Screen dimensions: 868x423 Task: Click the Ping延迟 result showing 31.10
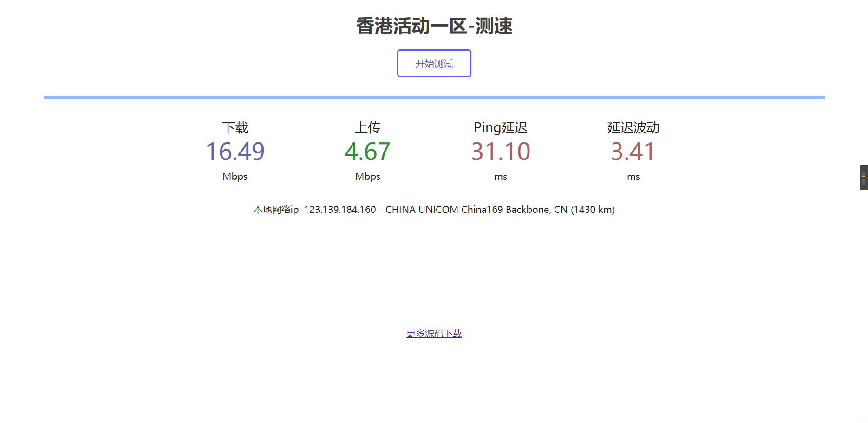click(500, 151)
